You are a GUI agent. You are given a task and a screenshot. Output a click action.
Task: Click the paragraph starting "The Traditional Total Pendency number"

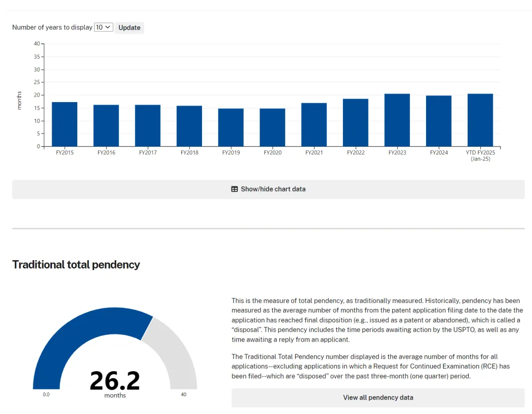[x=370, y=367]
